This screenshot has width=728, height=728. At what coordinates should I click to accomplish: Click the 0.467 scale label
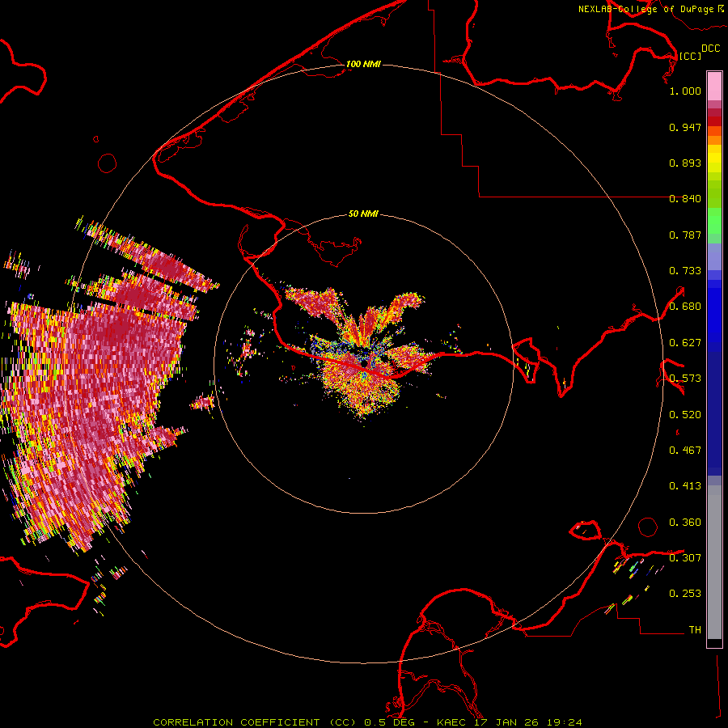(x=685, y=451)
